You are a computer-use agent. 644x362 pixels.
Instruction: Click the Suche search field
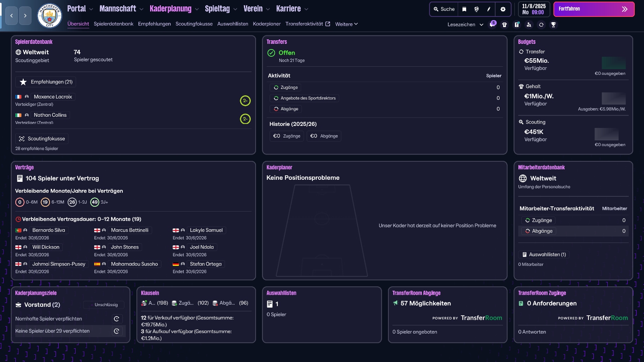(444, 9)
